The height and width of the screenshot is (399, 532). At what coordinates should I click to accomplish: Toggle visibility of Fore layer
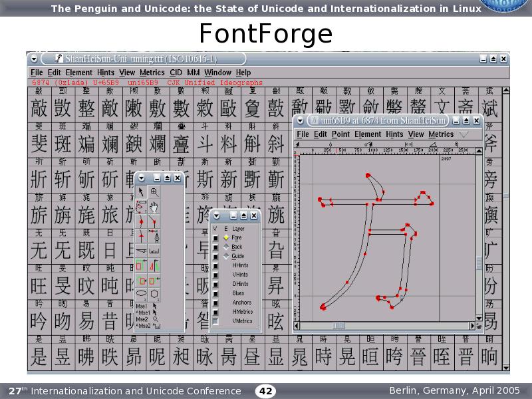point(215,237)
